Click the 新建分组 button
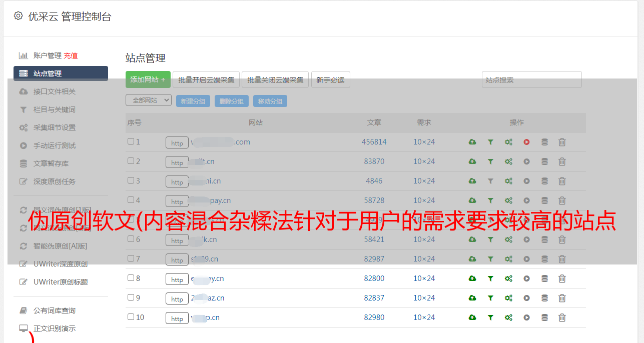This screenshot has height=343, width=644. [x=193, y=101]
